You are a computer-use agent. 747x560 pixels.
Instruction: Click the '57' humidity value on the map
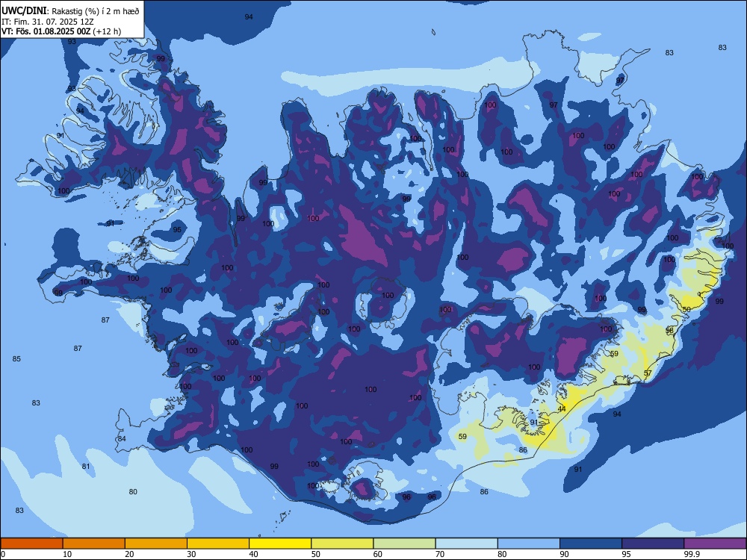(648, 373)
